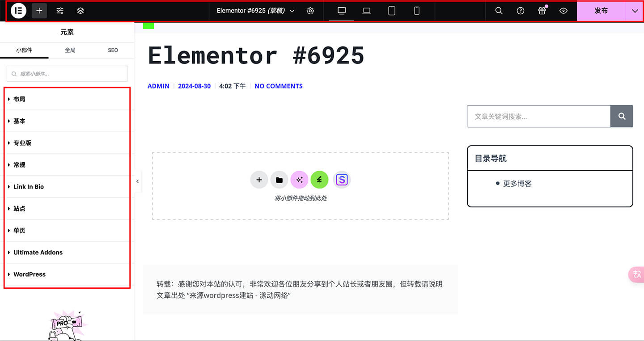644x341 pixels.
Task: Click the 搜索小部件 search field
Action: coord(67,74)
